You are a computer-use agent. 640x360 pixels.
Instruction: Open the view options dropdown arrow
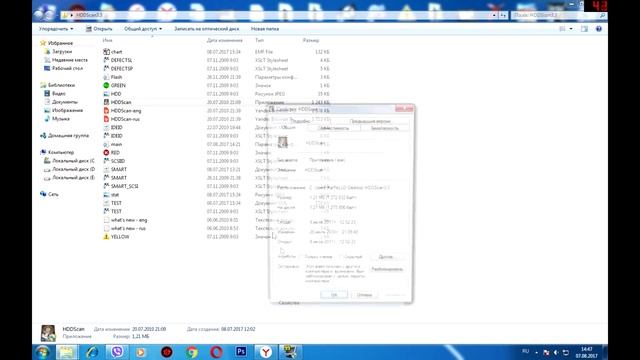(571, 29)
